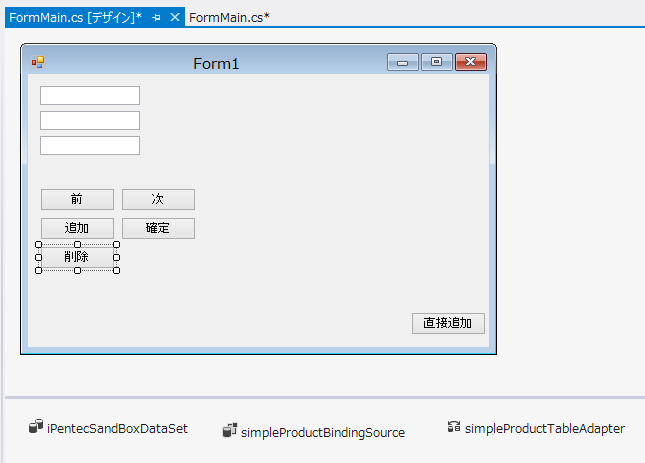Screen dimensions: 645x463
Task: Close the FormMain.cs [デザイン] tab
Action: pos(175,17)
